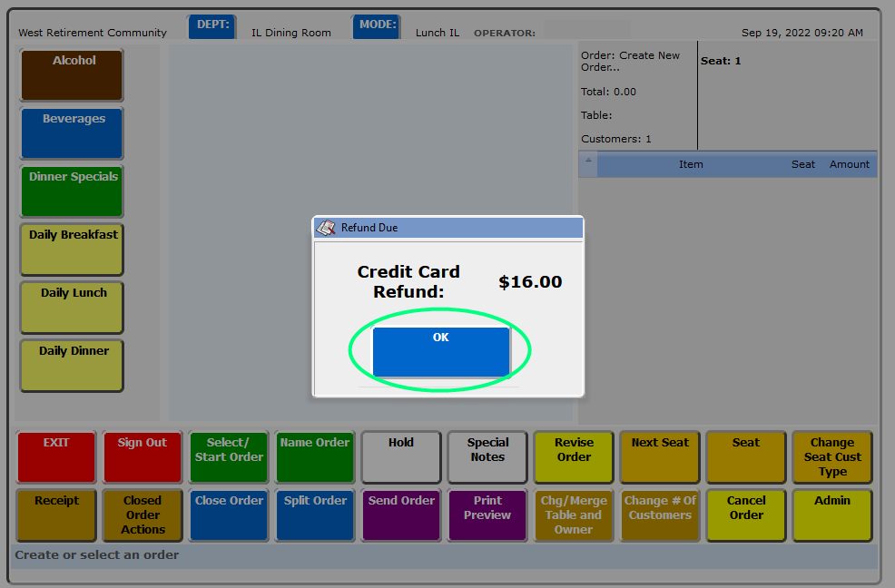The width and height of the screenshot is (895, 588).
Task: Open Dinner Specials category
Action: [72, 191]
